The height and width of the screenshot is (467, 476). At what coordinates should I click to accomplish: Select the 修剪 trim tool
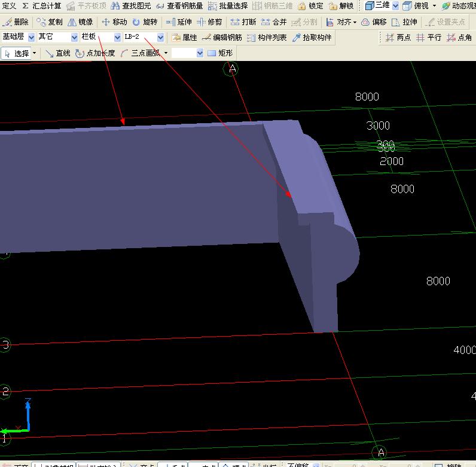(x=209, y=22)
